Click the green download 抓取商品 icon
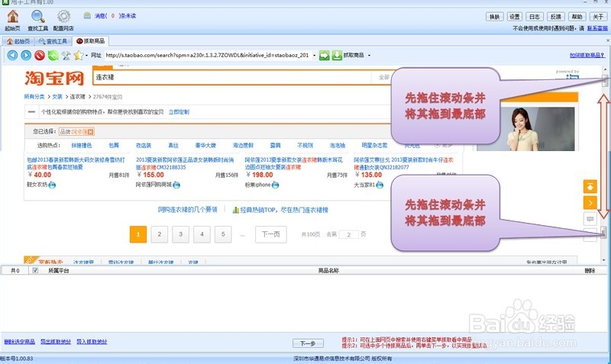 [337, 55]
